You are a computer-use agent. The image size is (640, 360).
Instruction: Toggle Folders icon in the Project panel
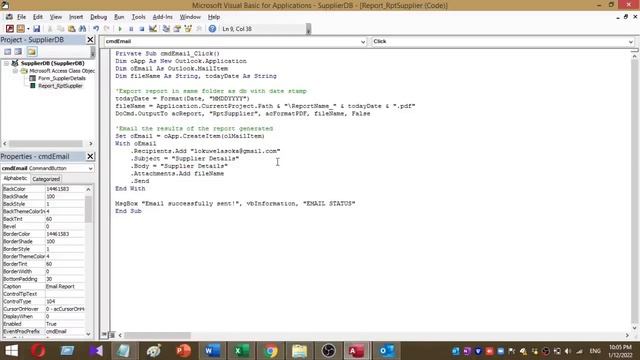coord(32,51)
